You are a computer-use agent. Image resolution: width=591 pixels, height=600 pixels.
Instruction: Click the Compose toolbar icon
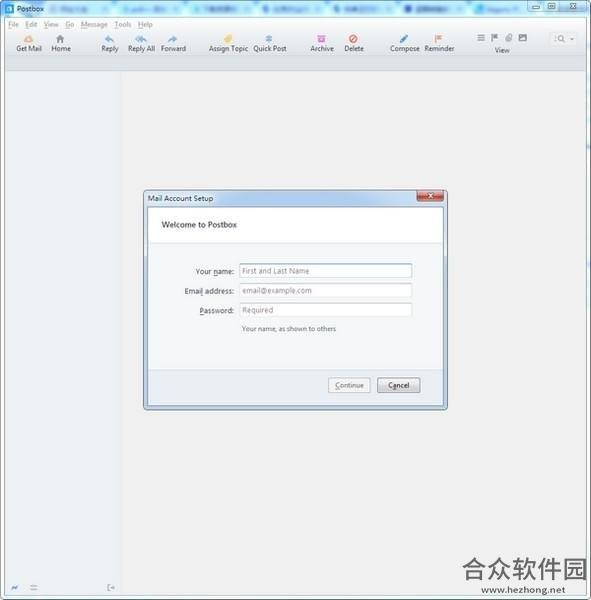tap(404, 39)
